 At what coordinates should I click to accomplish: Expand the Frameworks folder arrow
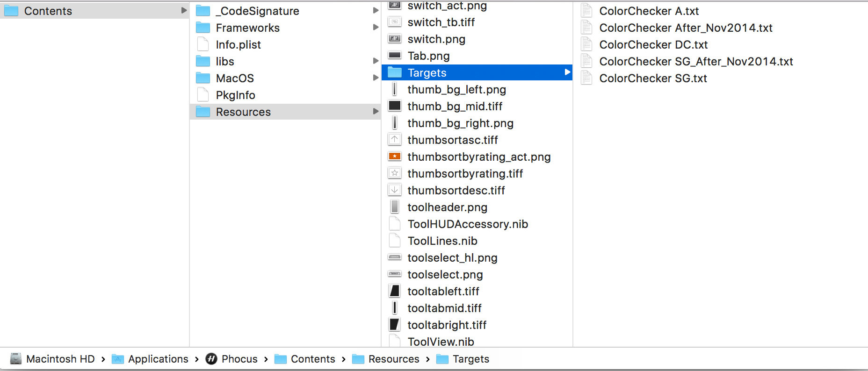(x=376, y=28)
